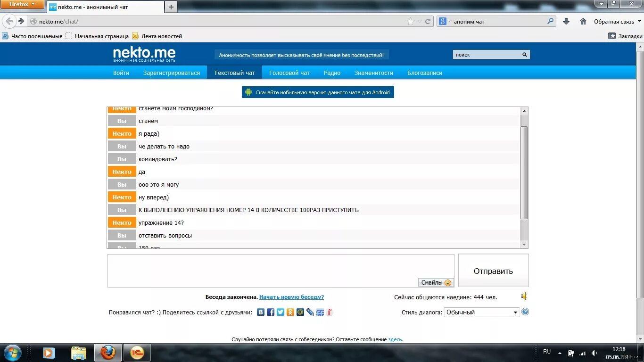Share chat link via Twitter icon

[281, 312]
